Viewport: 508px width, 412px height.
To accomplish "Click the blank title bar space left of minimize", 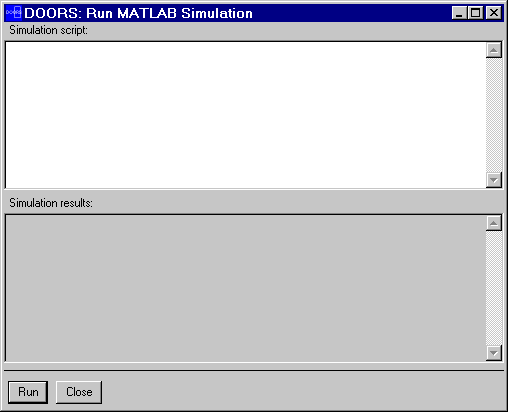I will [350, 13].
